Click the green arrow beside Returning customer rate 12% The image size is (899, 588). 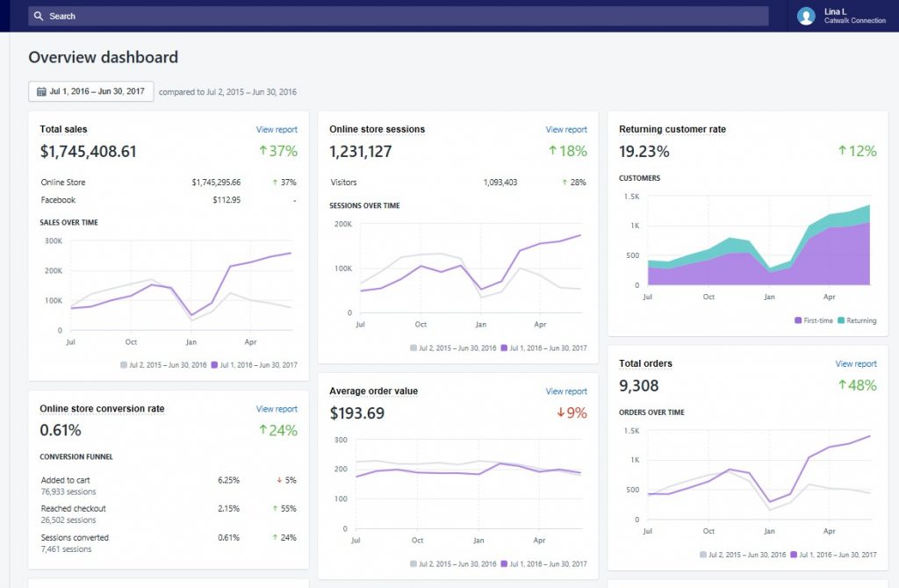[x=842, y=151]
